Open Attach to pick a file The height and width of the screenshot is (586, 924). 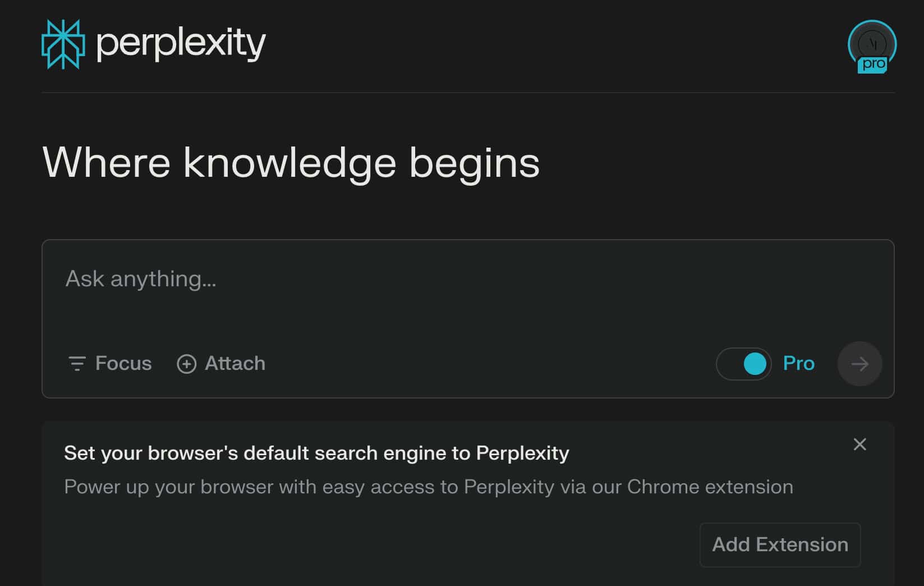(x=220, y=364)
